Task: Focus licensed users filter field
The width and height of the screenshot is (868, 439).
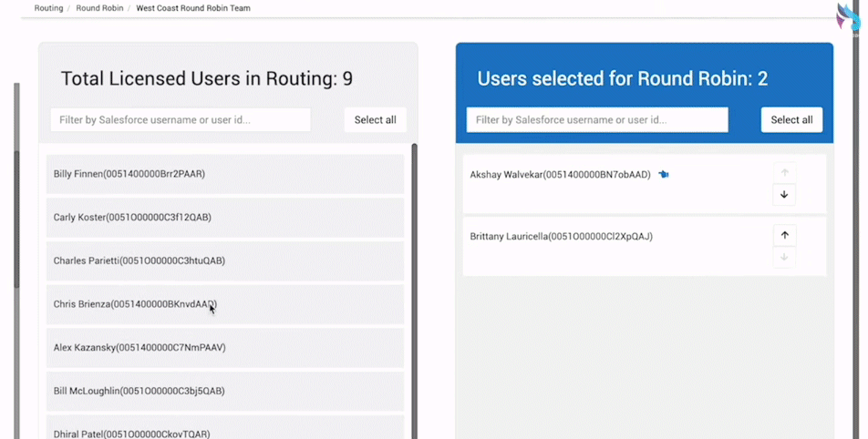Action: click(181, 120)
